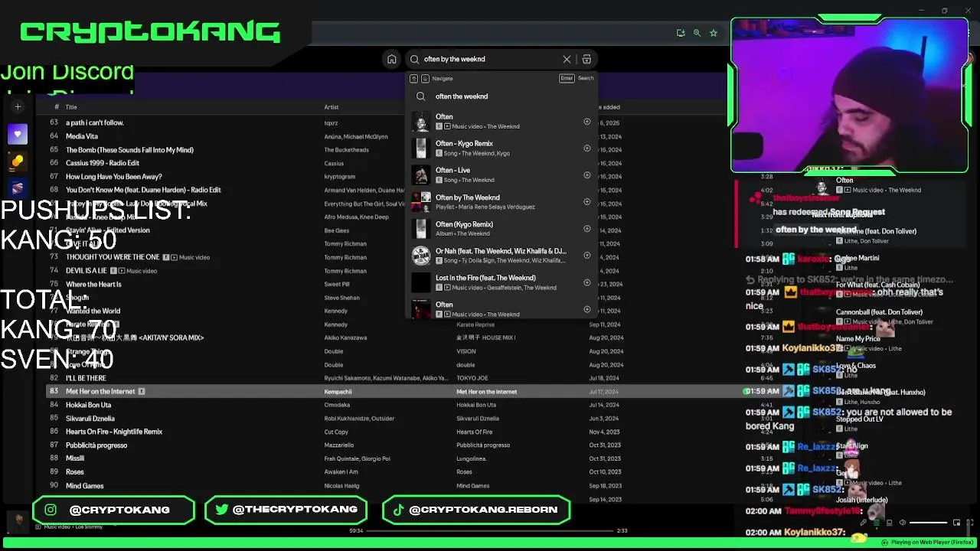Add 'Or Nah' song with plus icon
This screenshot has width=980, height=551.
tap(587, 256)
